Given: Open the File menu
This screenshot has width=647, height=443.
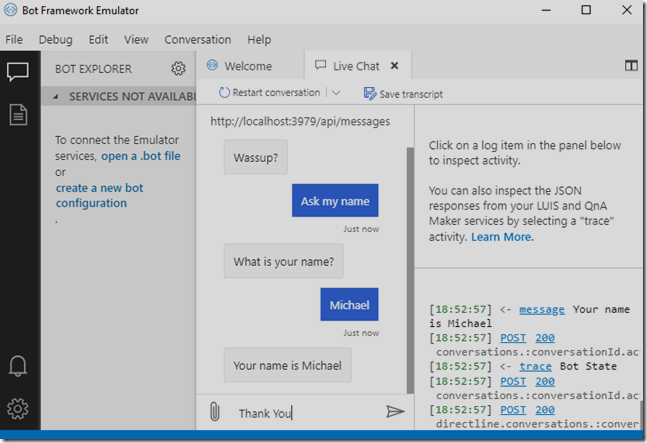Looking at the screenshot, I should [14, 40].
